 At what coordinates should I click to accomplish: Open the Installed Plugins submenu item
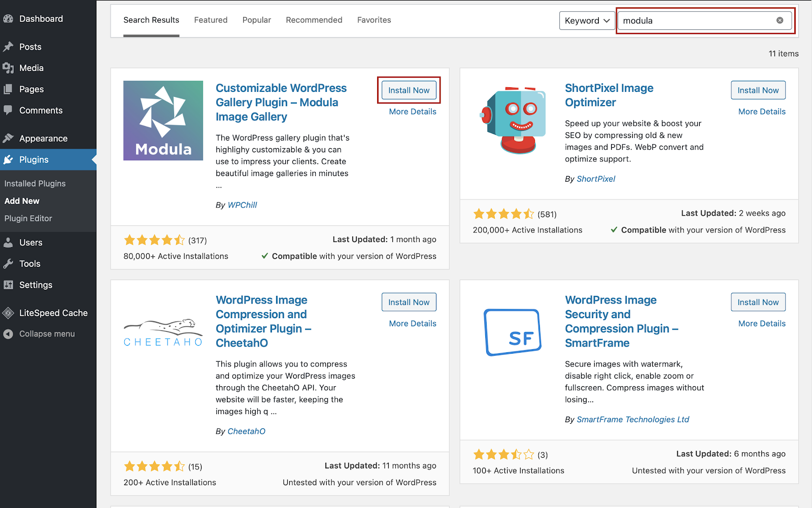[x=35, y=184]
